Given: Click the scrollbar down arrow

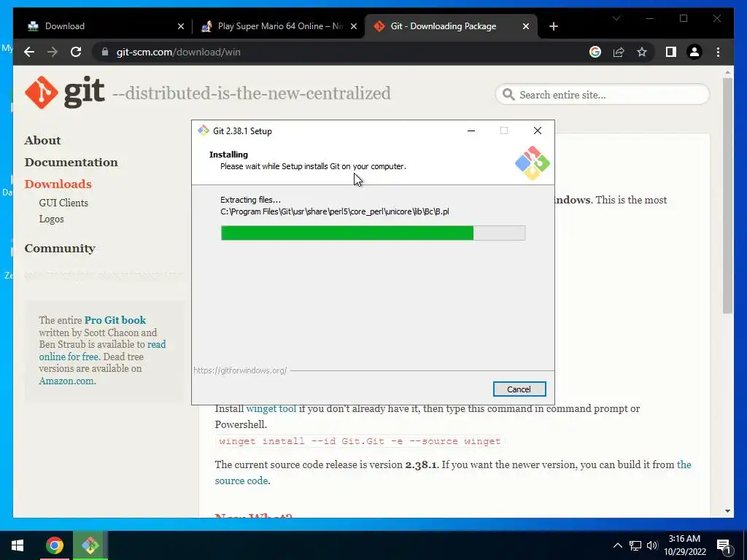Looking at the screenshot, I should tap(727, 511).
